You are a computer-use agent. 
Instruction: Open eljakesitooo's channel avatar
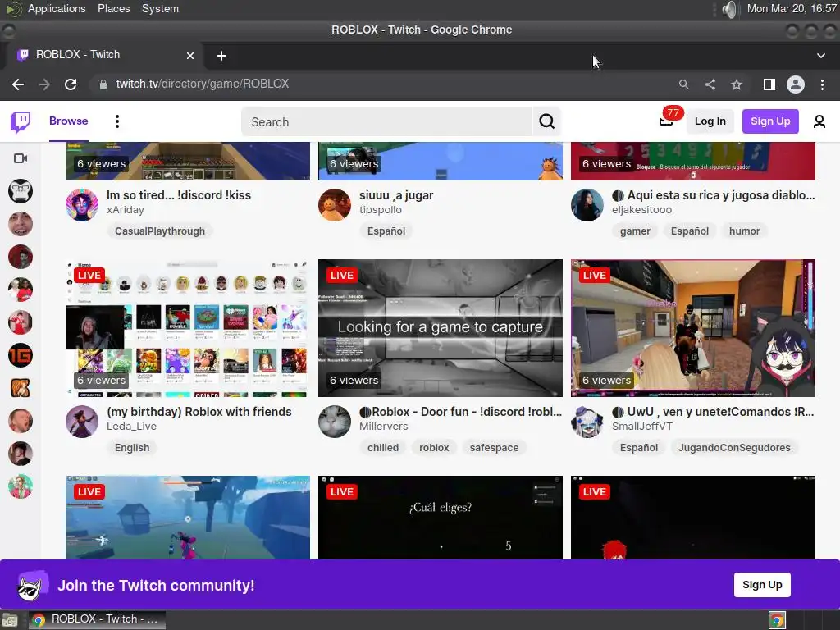pos(587,204)
